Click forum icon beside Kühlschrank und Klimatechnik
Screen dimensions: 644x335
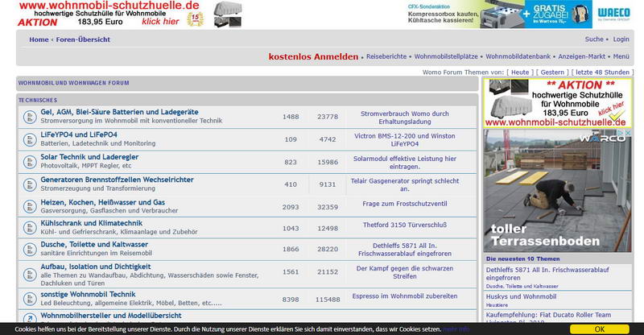pos(28,228)
